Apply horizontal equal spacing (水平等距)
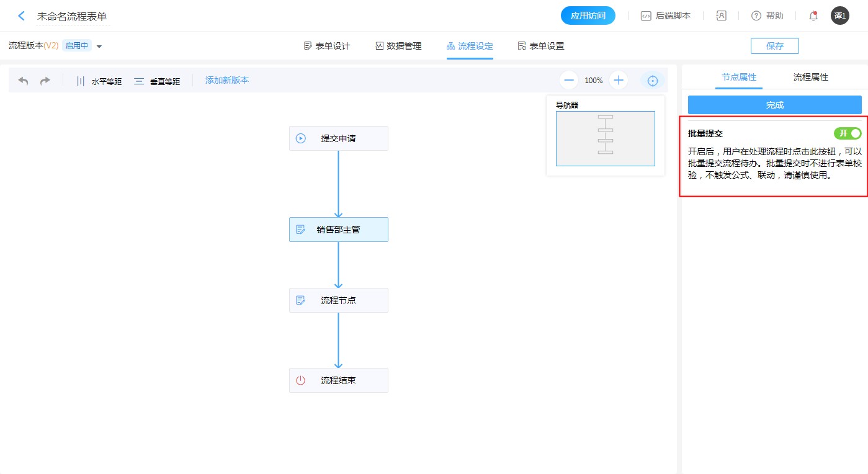This screenshot has width=868, height=474. pos(99,81)
